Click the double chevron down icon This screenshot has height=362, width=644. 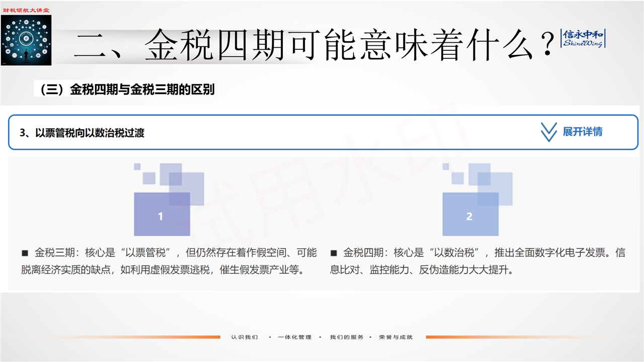coord(548,132)
